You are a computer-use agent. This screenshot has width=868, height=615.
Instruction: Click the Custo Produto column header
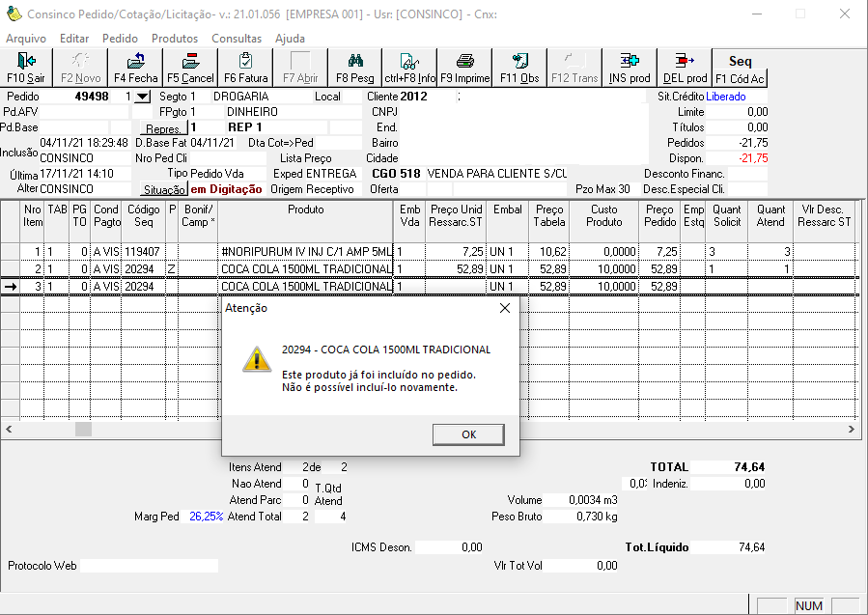[x=603, y=221]
